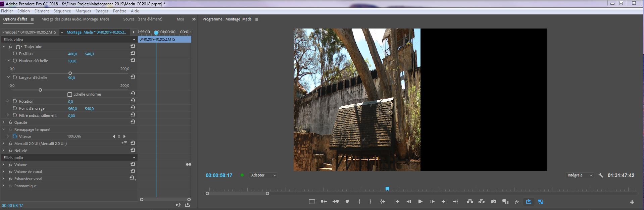Click the Play button in Program monitor
This screenshot has width=644, height=210.
coord(420,202)
